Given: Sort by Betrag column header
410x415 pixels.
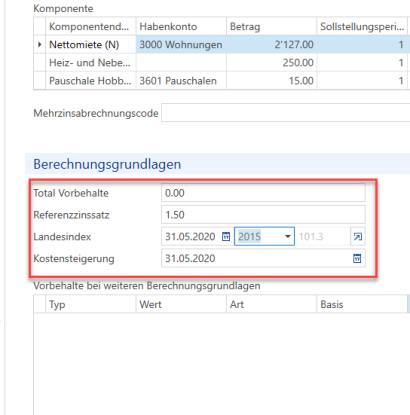Looking at the screenshot, I should [271, 27].
